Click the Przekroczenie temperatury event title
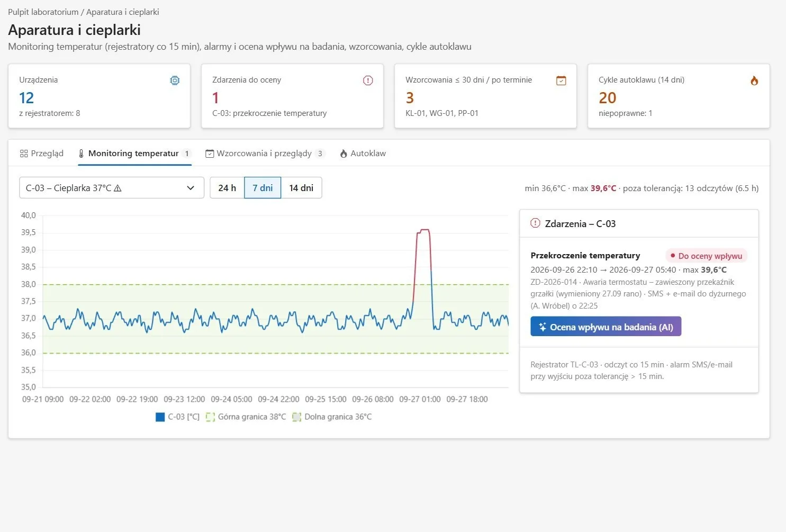 585,255
